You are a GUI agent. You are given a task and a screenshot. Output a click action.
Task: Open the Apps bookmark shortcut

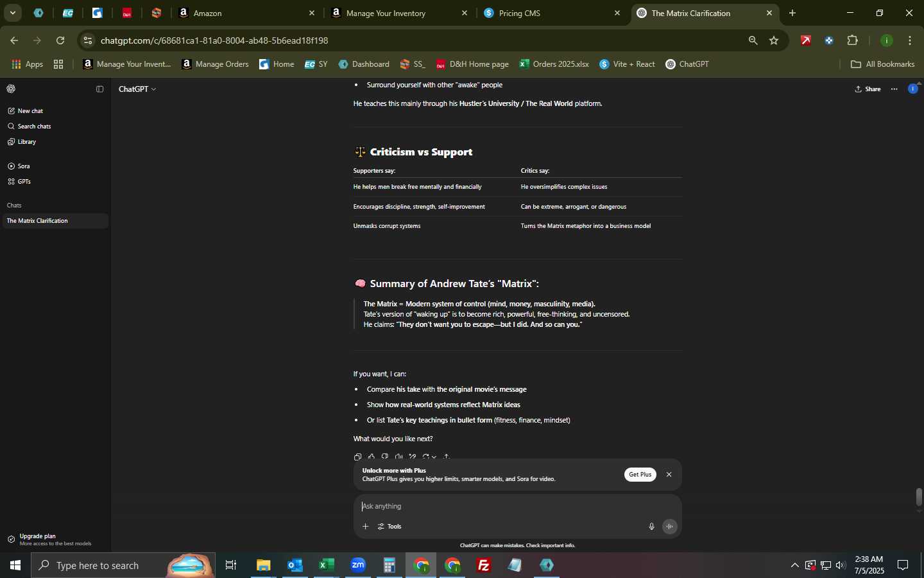27,64
